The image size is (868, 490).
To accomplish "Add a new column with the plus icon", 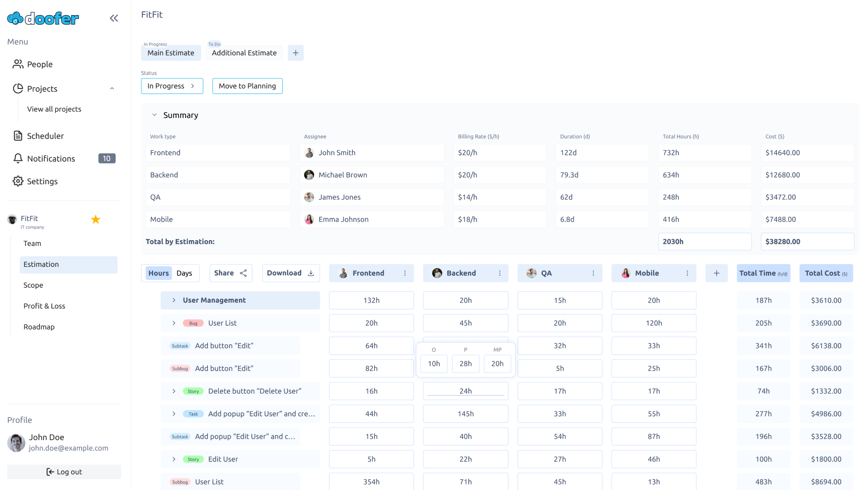I will 716,273.
